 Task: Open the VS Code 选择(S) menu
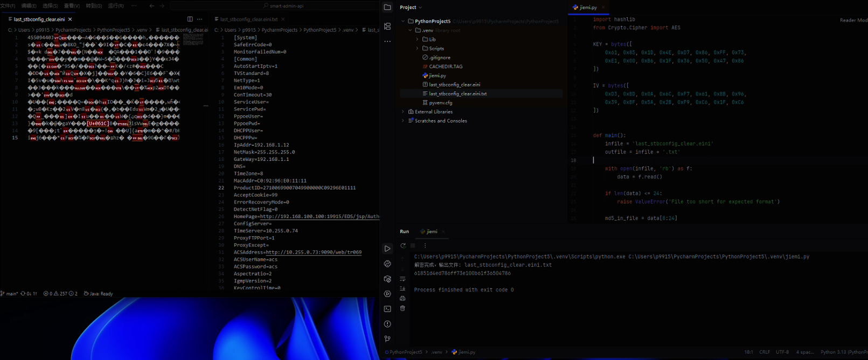pos(50,6)
